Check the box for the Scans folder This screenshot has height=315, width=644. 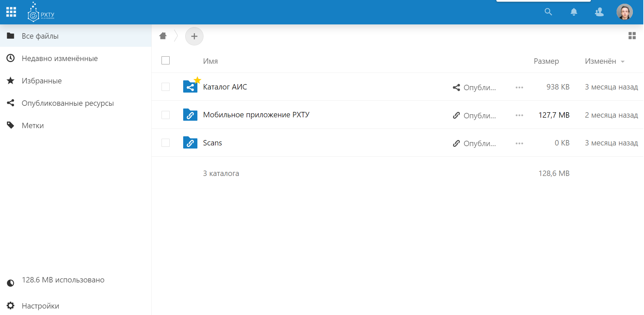click(166, 143)
